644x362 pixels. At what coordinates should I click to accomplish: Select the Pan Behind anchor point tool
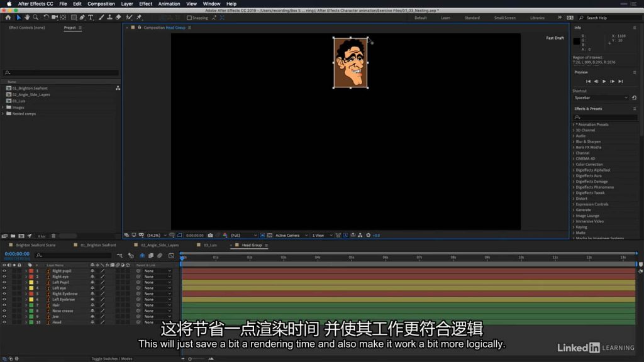coord(64,18)
